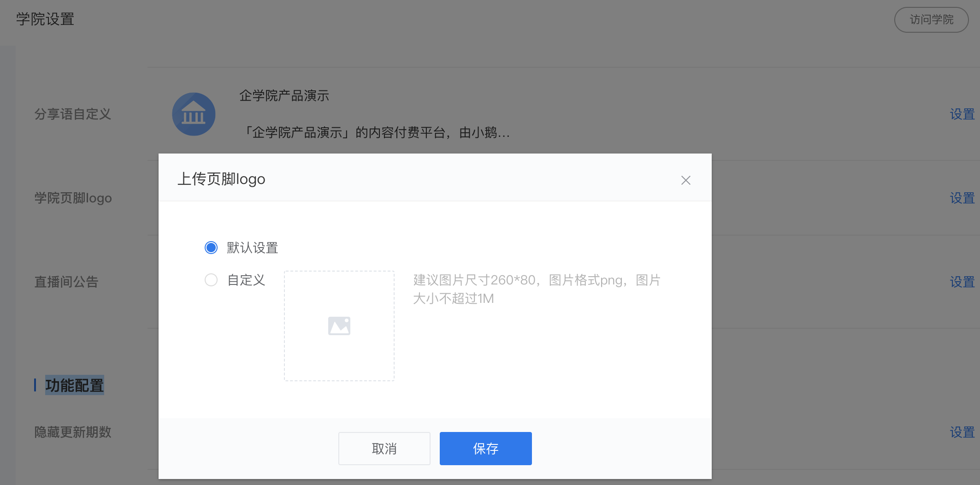The image size is (980, 485).
Task: Click the image placeholder icon to upload
Action: click(x=339, y=326)
